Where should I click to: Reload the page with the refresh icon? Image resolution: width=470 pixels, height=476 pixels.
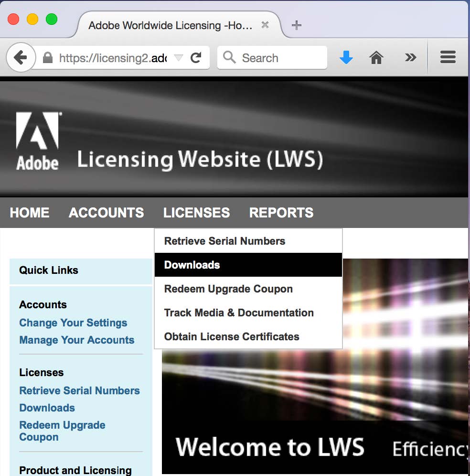point(196,57)
